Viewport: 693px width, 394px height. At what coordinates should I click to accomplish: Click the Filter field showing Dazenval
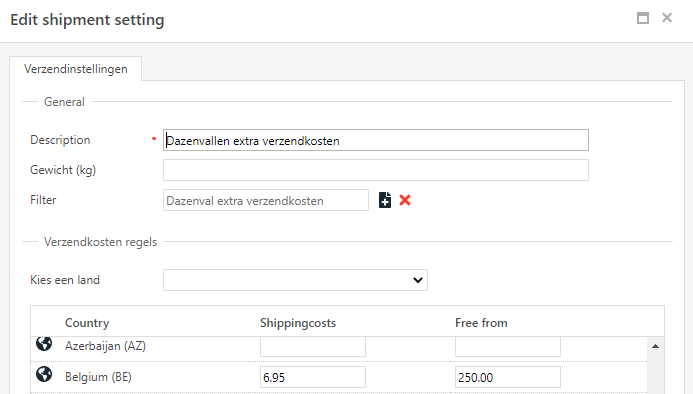click(x=266, y=200)
